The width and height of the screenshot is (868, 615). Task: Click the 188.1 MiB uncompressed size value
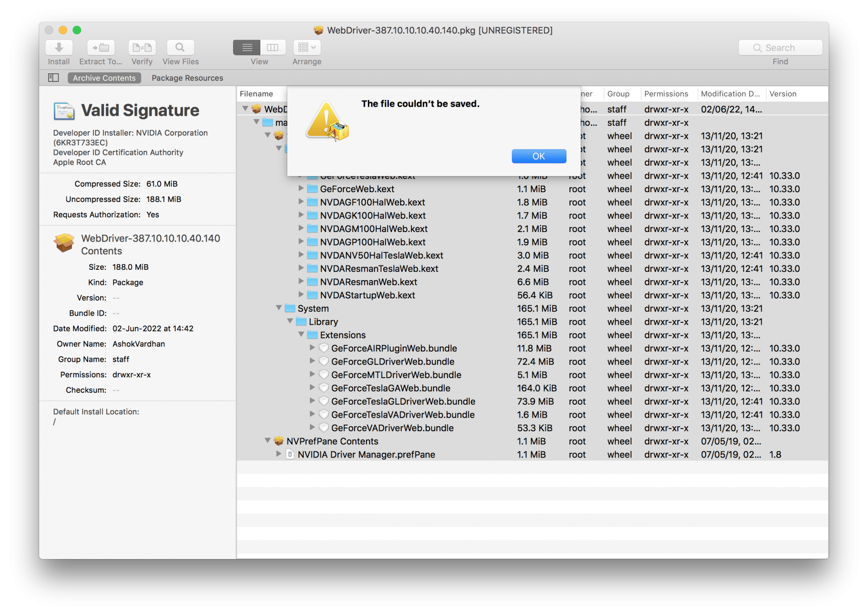(x=164, y=199)
